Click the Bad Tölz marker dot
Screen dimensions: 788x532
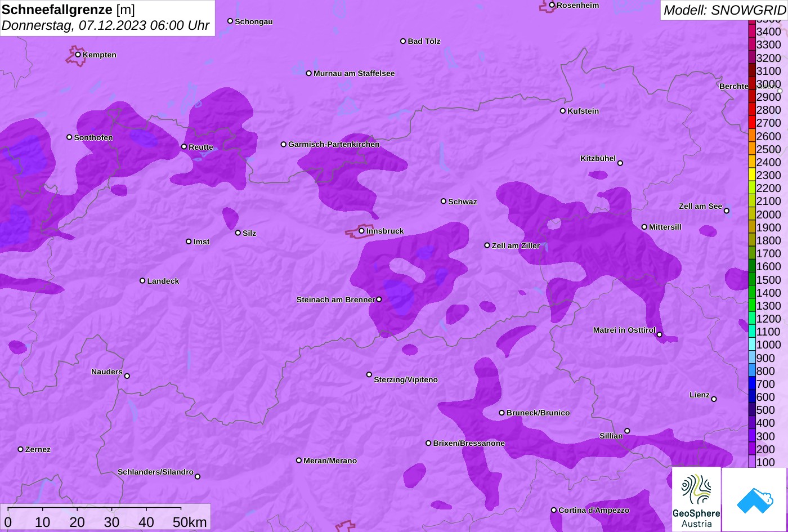(403, 41)
